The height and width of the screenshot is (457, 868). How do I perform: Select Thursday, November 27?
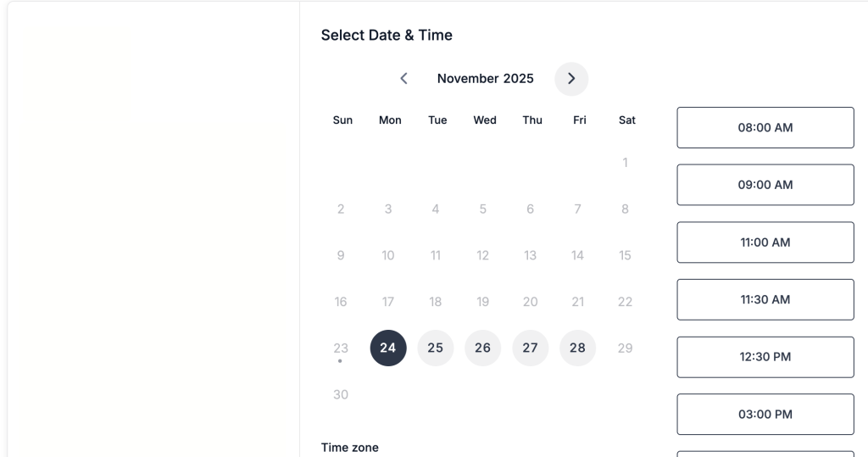tap(531, 348)
